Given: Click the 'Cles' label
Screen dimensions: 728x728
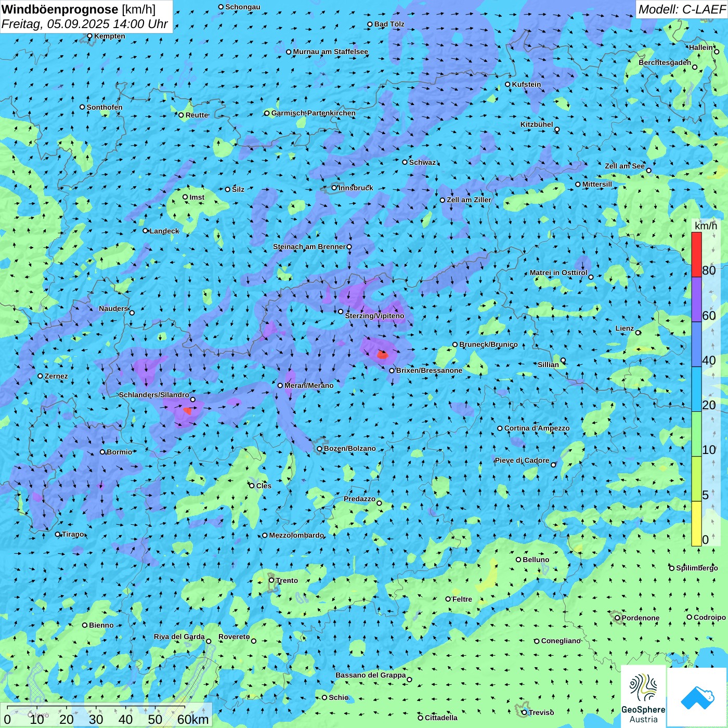Looking at the screenshot, I should coord(264,486).
